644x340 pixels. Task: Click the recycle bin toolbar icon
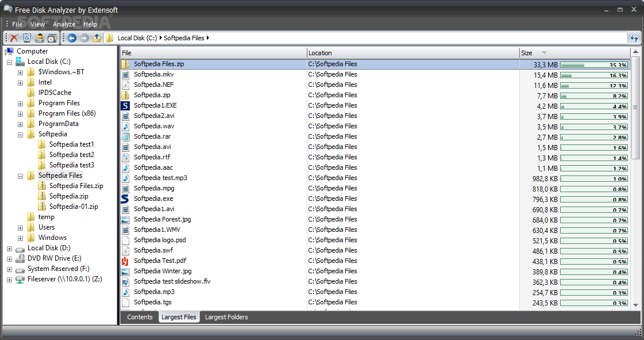[x=26, y=38]
